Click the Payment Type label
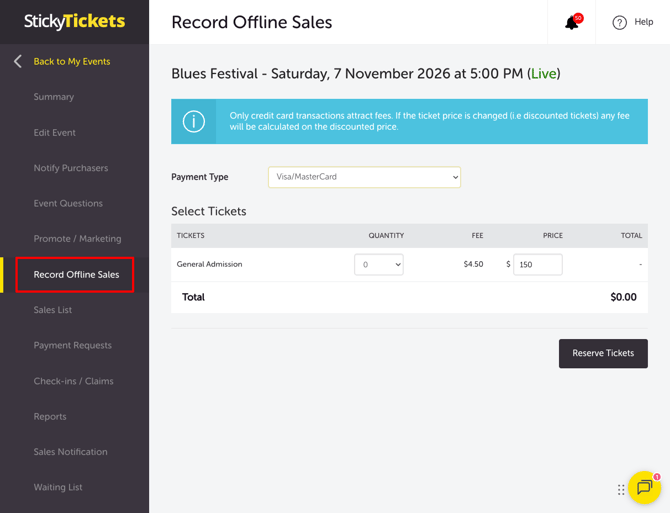 click(x=200, y=177)
